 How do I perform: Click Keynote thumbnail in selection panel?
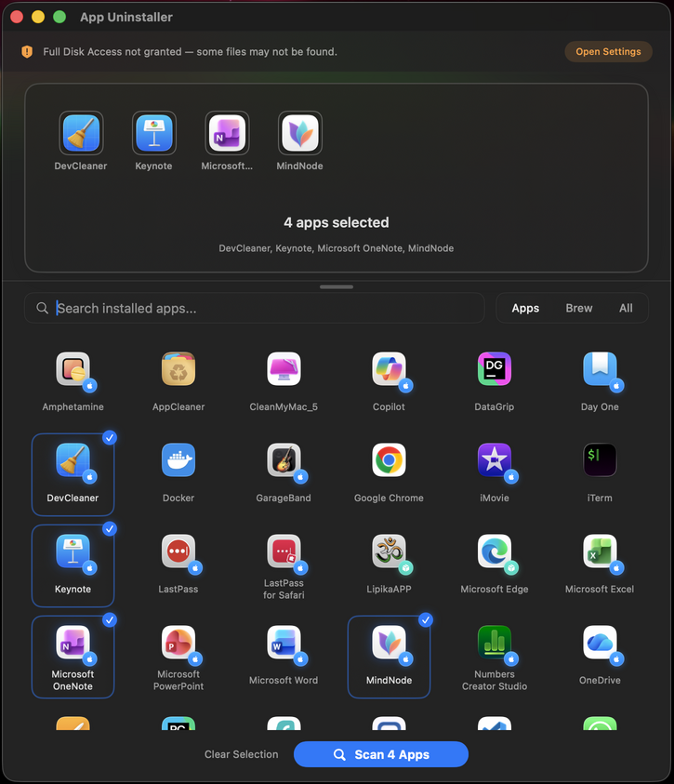(154, 133)
